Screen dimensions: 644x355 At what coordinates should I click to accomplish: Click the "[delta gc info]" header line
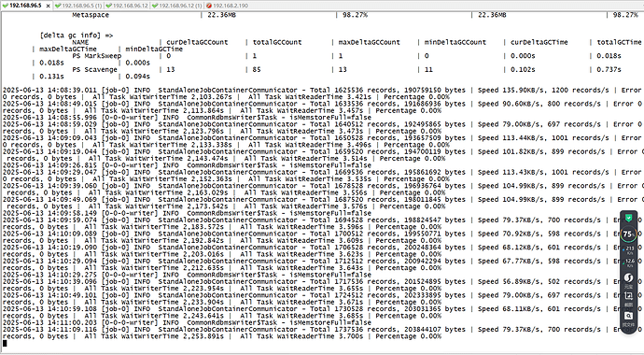point(76,35)
